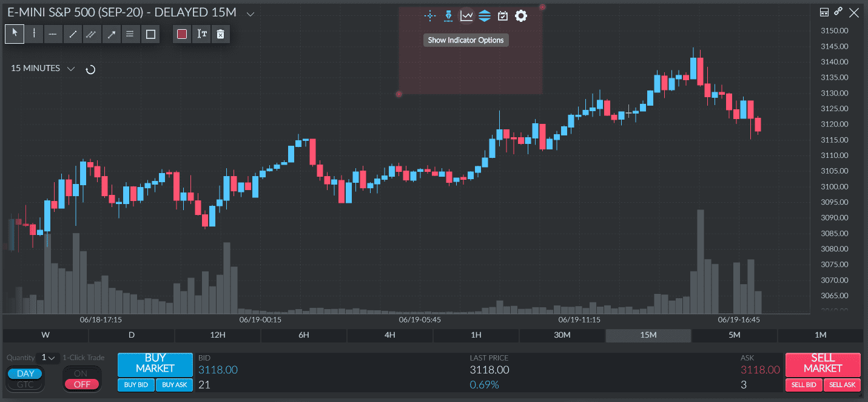Click the BUY MARKET button

(155, 364)
